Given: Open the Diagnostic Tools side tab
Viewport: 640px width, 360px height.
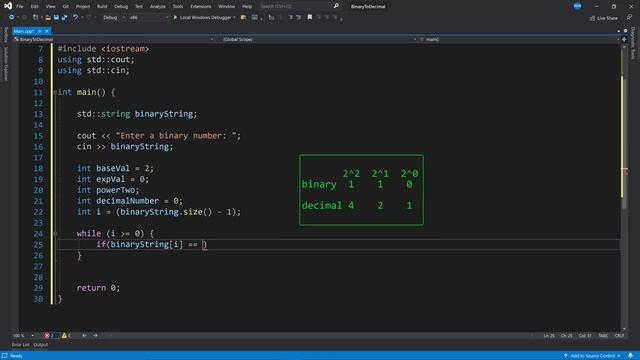Looking at the screenshot, I should pos(633,43).
